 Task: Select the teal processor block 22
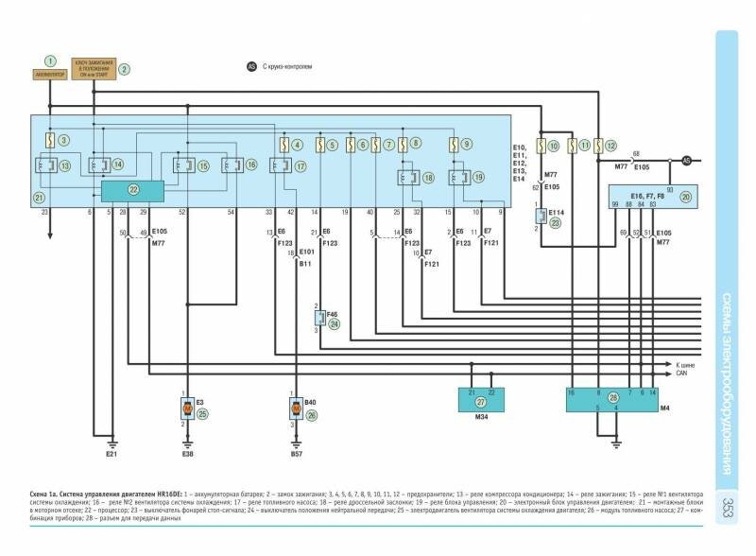[x=132, y=191]
